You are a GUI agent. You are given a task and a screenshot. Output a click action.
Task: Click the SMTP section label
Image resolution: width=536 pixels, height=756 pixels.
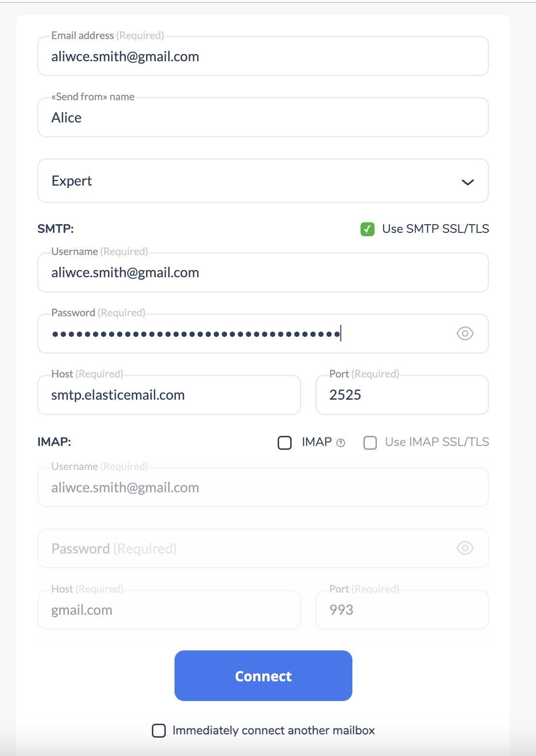[x=55, y=229]
